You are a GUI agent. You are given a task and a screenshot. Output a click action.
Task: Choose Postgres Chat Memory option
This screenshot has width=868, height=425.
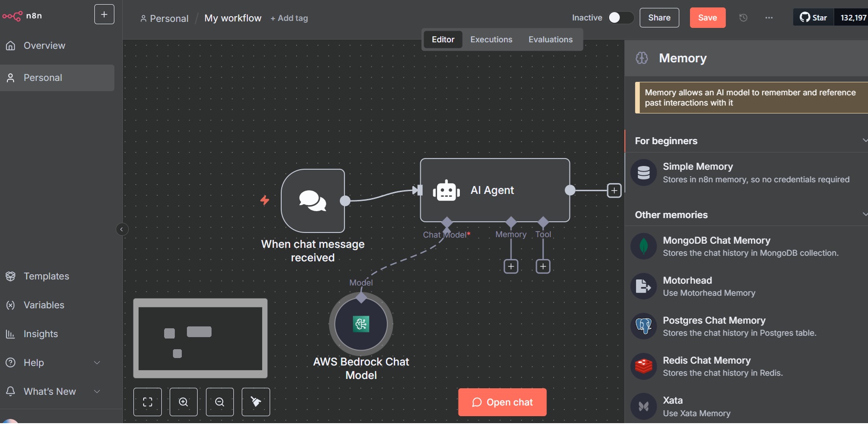coord(746,326)
